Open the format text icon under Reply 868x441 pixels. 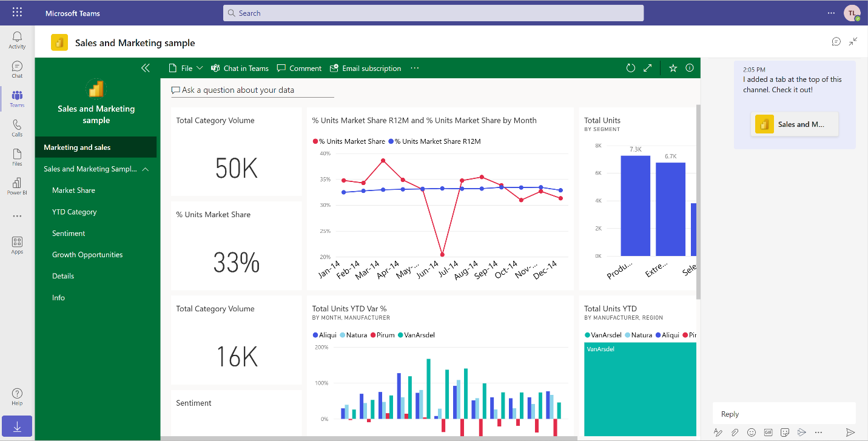click(x=718, y=432)
